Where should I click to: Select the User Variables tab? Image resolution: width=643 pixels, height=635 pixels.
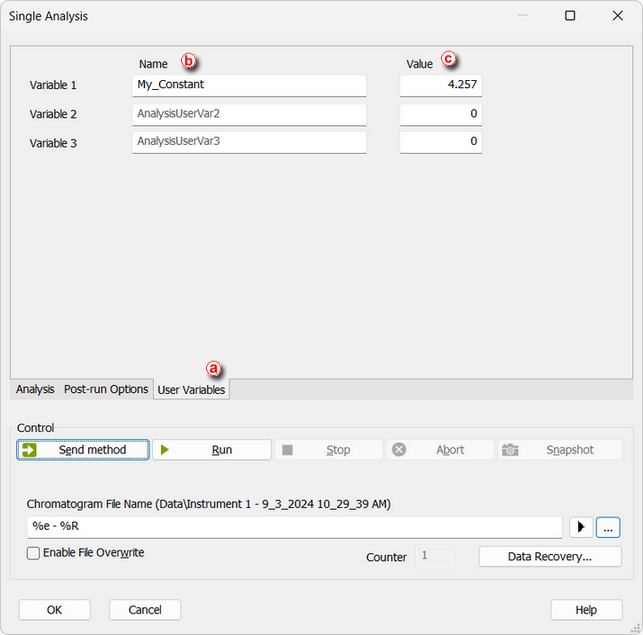click(x=191, y=390)
